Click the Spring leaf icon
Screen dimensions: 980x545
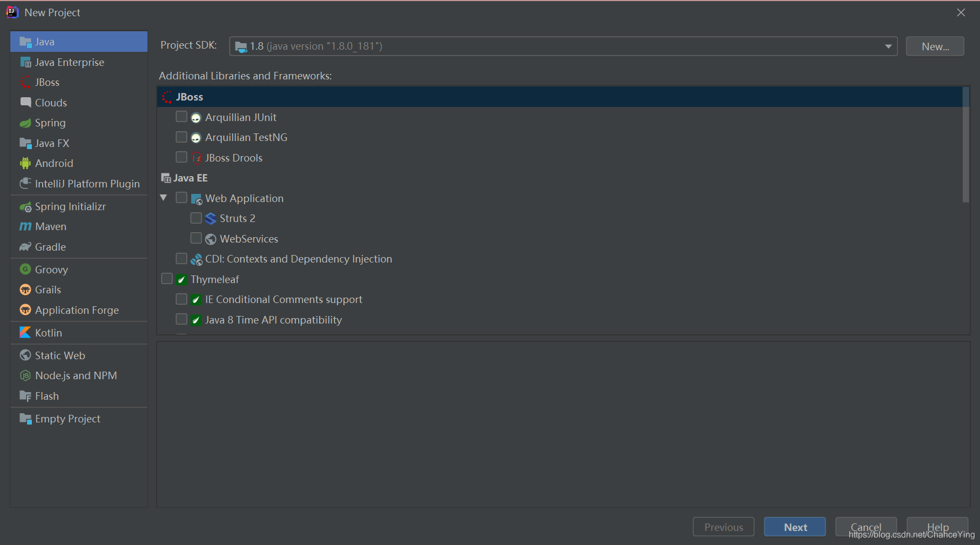tap(25, 123)
